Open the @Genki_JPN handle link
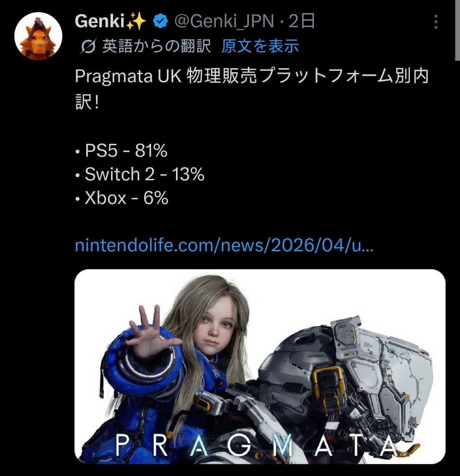The image size is (460, 476). click(224, 21)
